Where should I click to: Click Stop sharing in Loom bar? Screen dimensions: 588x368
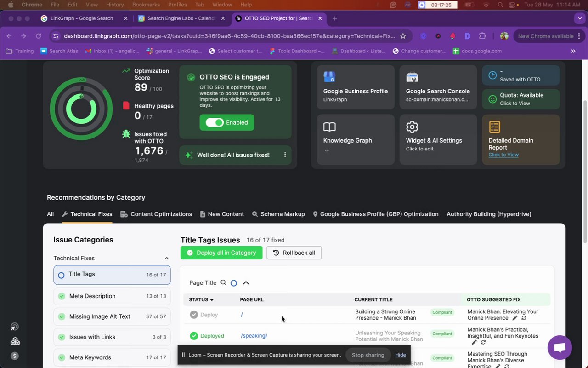coord(368,355)
